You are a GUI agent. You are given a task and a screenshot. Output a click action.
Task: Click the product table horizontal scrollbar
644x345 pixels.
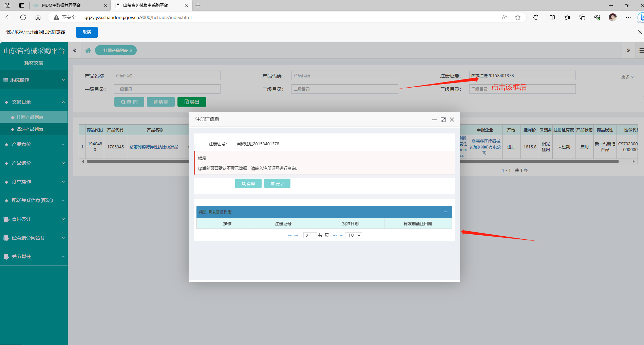(353, 162)
